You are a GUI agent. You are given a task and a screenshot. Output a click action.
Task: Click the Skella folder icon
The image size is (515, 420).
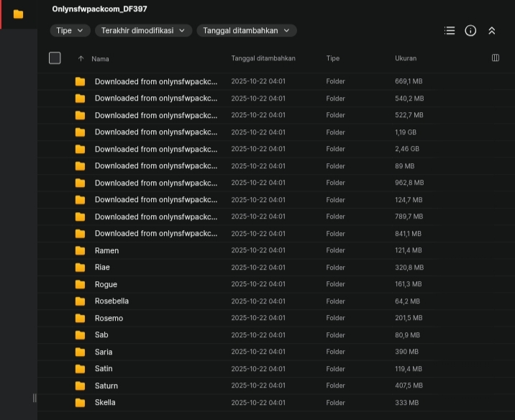80,403
